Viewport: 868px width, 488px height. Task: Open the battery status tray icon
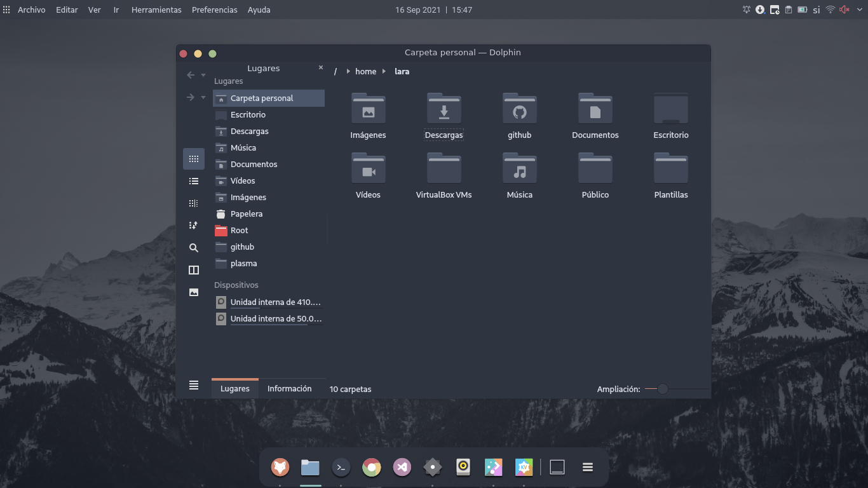(803, 10)
